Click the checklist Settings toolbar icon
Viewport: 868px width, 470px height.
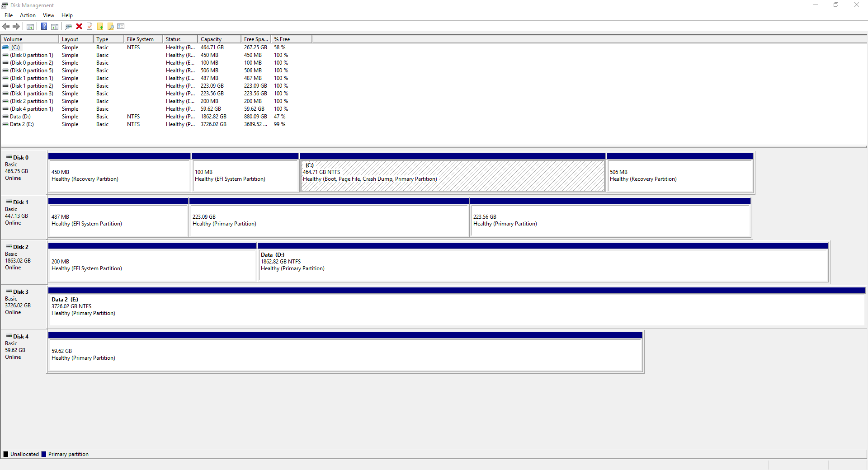[x=121, y=27]
